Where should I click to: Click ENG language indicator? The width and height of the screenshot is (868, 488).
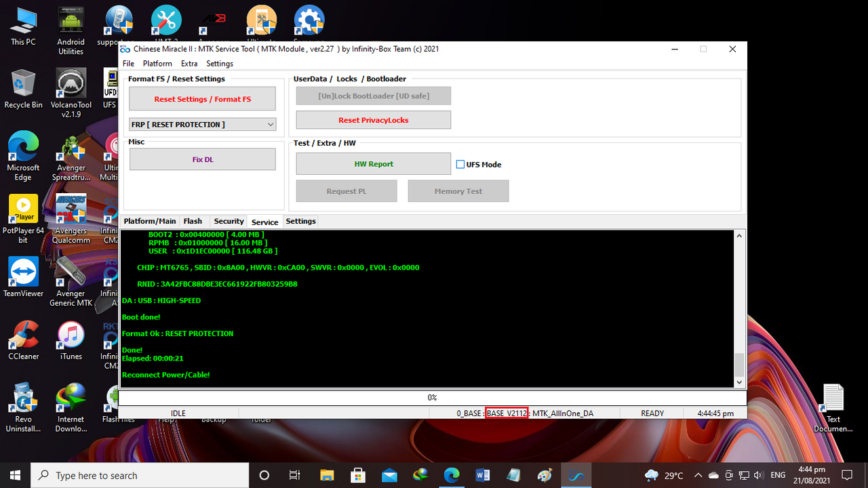pyautogui.click(x=778, y=475)
